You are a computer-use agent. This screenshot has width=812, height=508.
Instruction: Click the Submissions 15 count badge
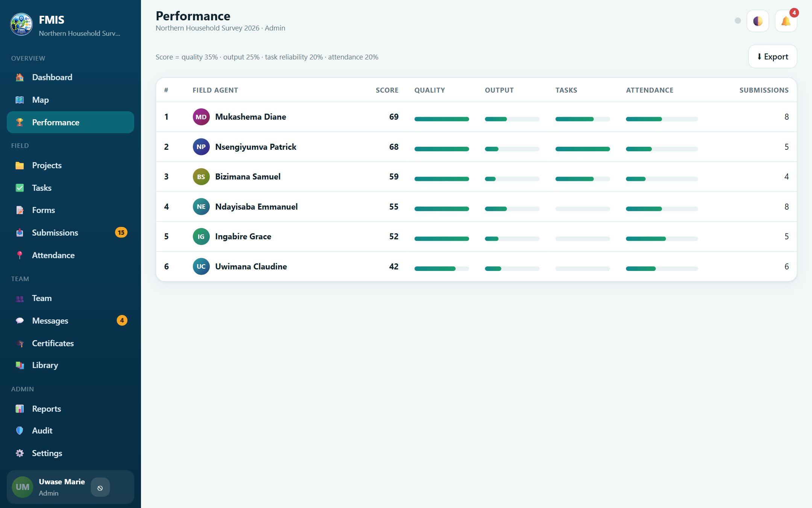[121, 233]
